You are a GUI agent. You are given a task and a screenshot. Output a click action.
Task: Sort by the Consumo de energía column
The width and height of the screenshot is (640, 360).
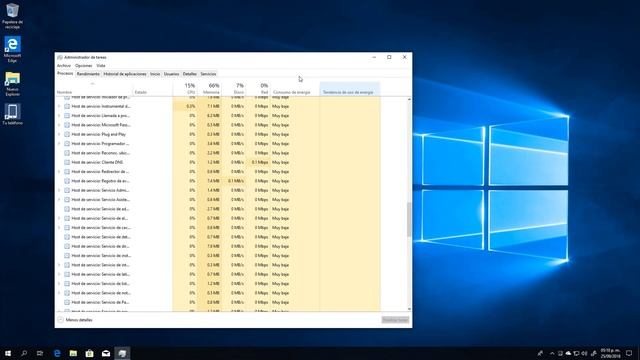(295, 89)
